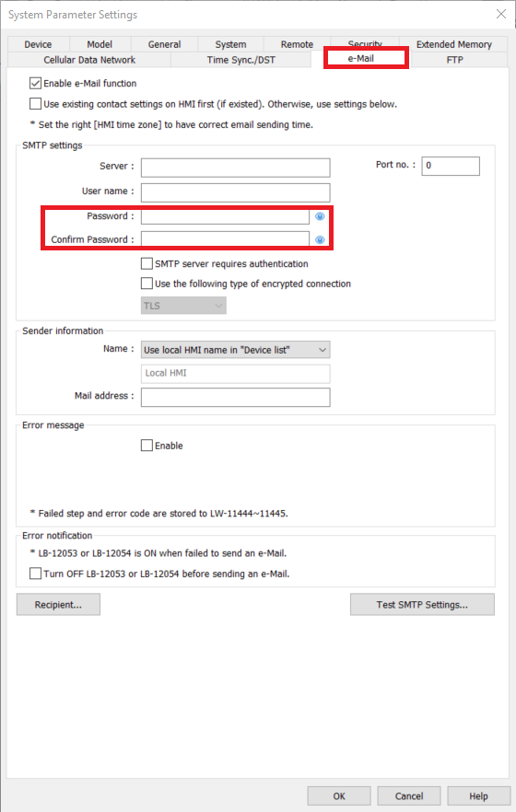Focus the Port no. field

pos(451,166)
